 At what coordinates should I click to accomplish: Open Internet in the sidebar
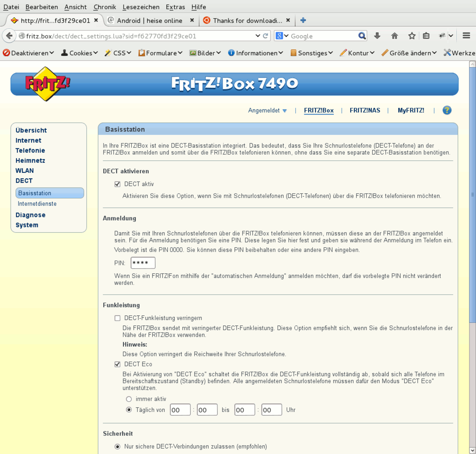pos(28,141)
